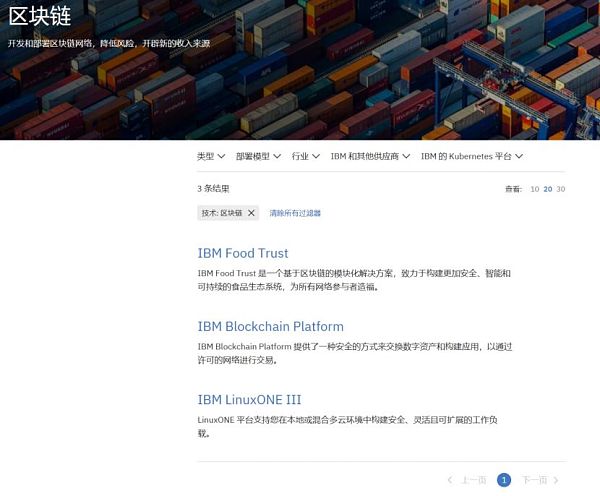The image size is (600, 496).
Task: Remove the 技术: 区块链 filter with X
Action: point(251,213)
